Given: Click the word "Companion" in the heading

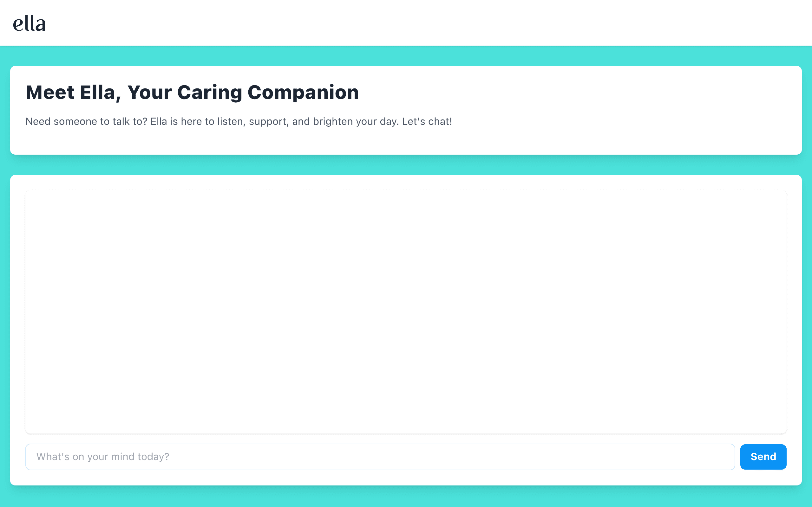Looking at the screenshot, I should 303,92.
